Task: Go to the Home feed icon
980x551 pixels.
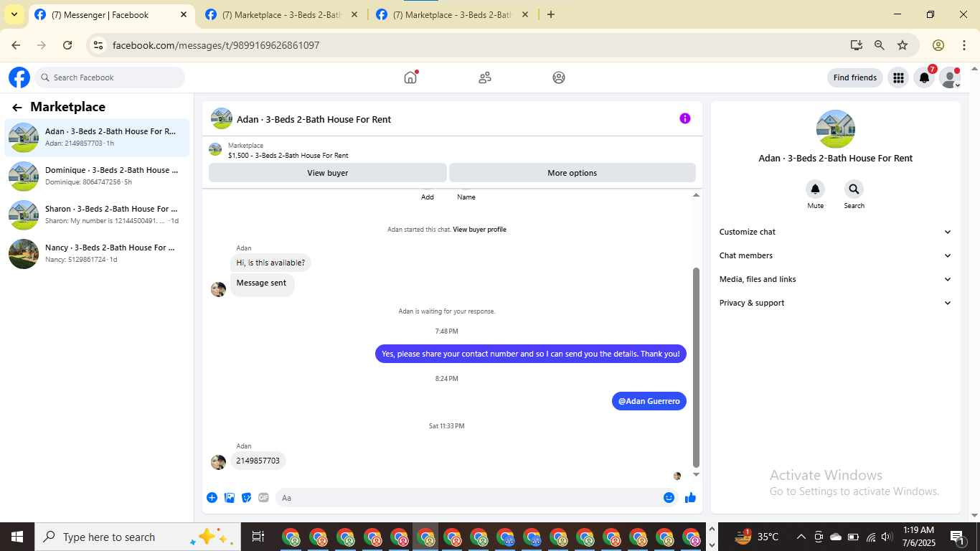Action: (x=410, y=77)
